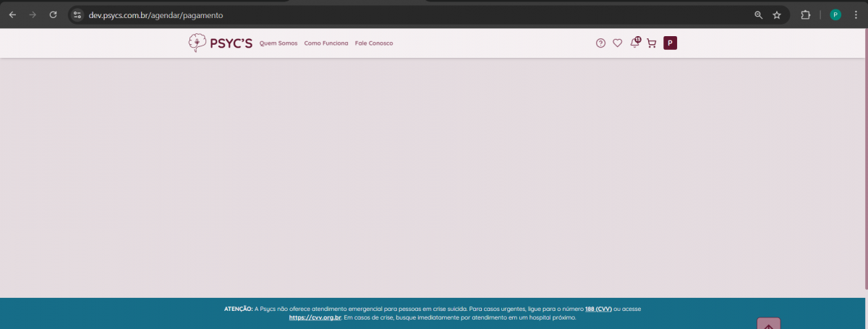
Task: Go to Como Funciona page
Action: point(326,43)
